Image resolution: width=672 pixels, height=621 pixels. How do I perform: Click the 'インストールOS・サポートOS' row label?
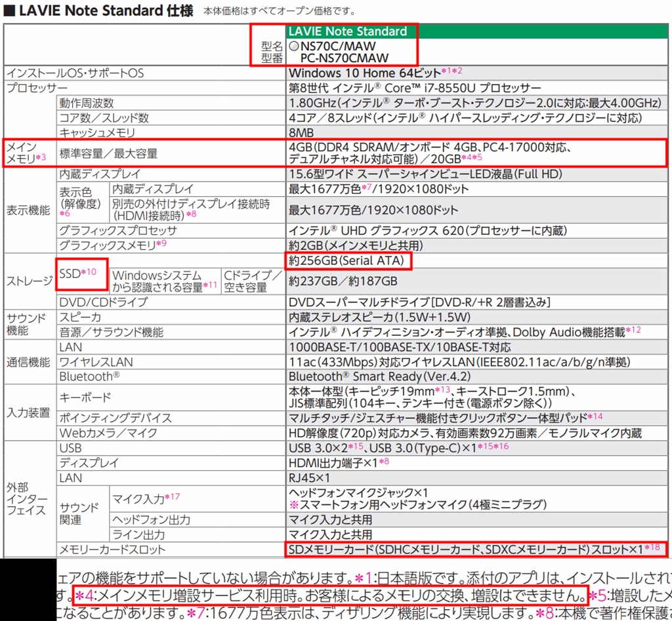point(75,73)
